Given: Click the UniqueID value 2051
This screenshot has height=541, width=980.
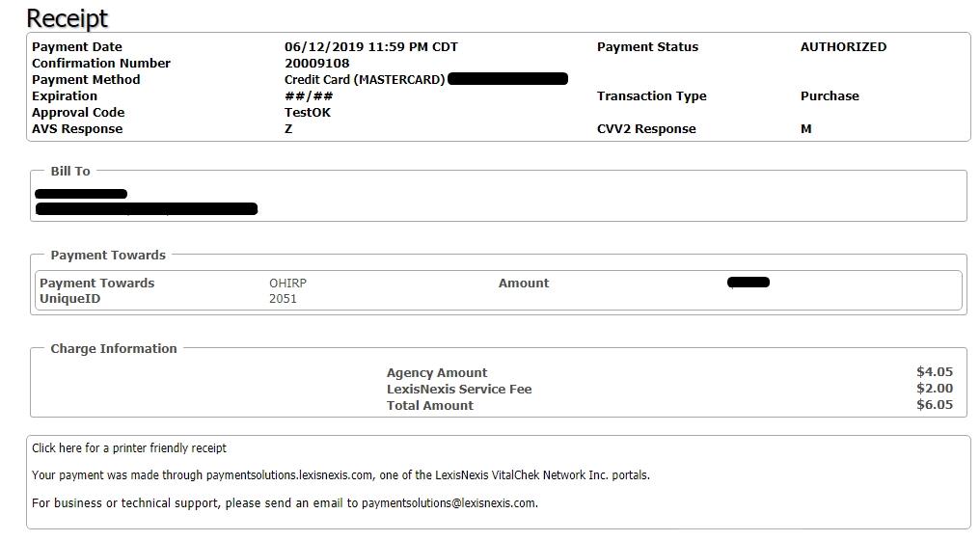Looking at the screenshot, I should [x=283, y=299].
